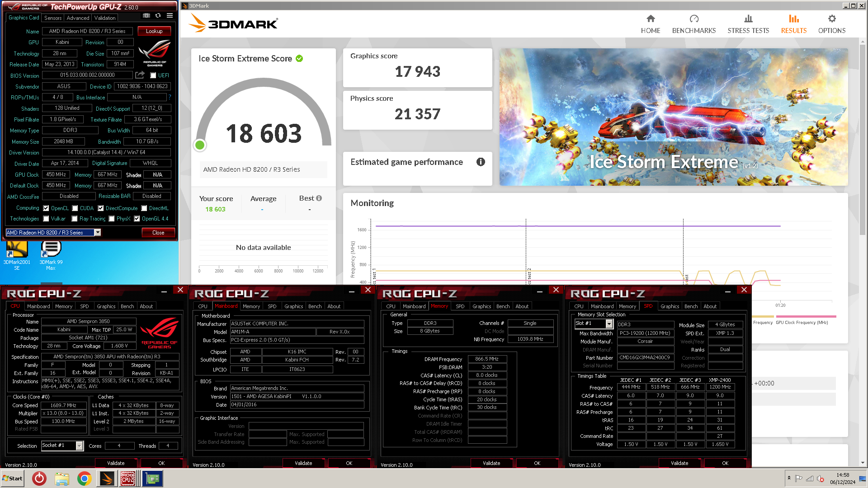
Task: Click the Close button in GPU-Z
Action: 158,233
